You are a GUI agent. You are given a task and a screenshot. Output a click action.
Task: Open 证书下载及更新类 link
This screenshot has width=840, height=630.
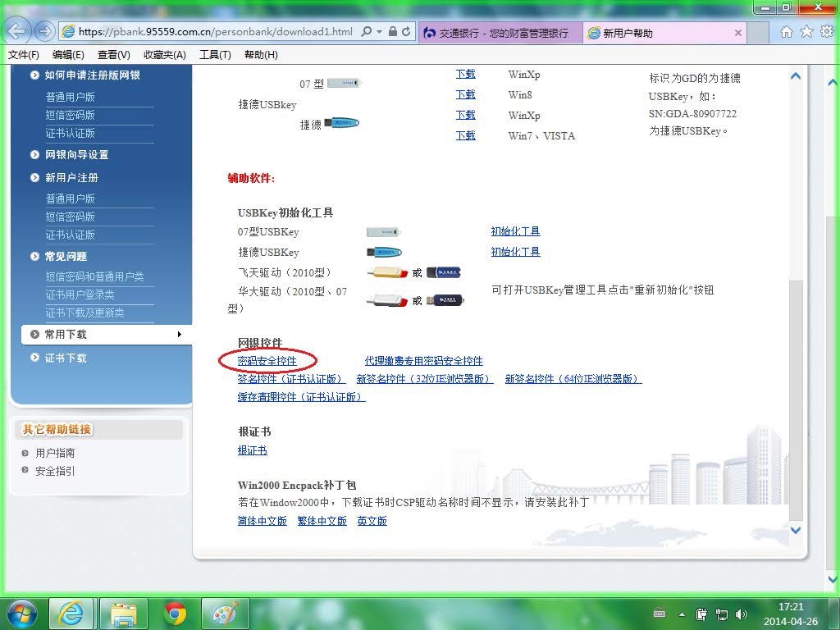(x=84, y=313)
